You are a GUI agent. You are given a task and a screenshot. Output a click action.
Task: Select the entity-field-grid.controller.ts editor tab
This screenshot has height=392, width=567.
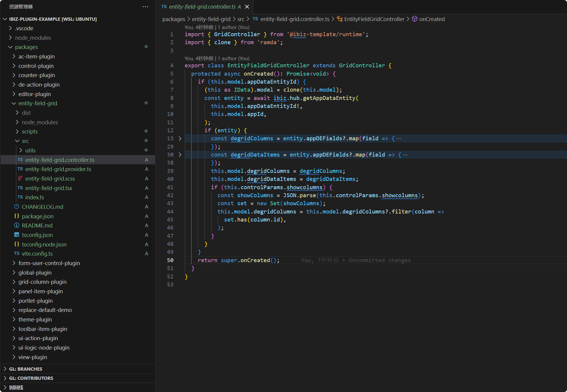(202, 7)
